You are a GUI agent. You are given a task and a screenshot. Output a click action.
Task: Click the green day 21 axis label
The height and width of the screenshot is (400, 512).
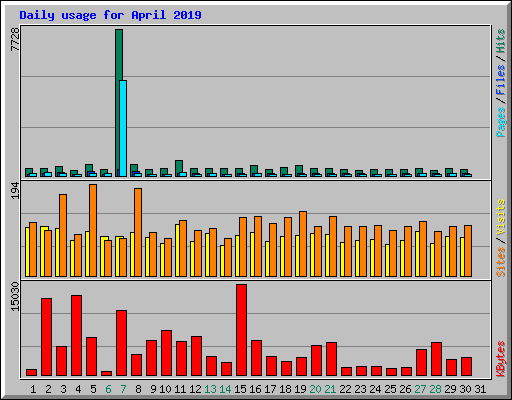[330, 389]
